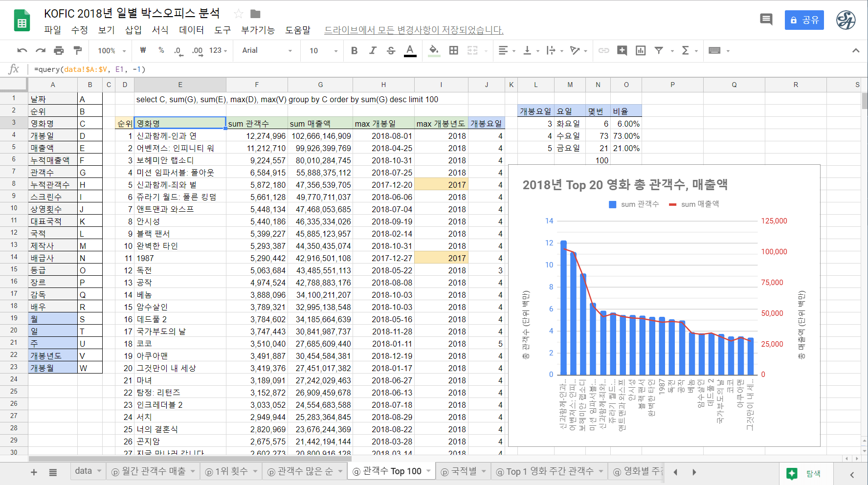Open the fill color picker
Screen dimensions: 868x485
(434, 50)
